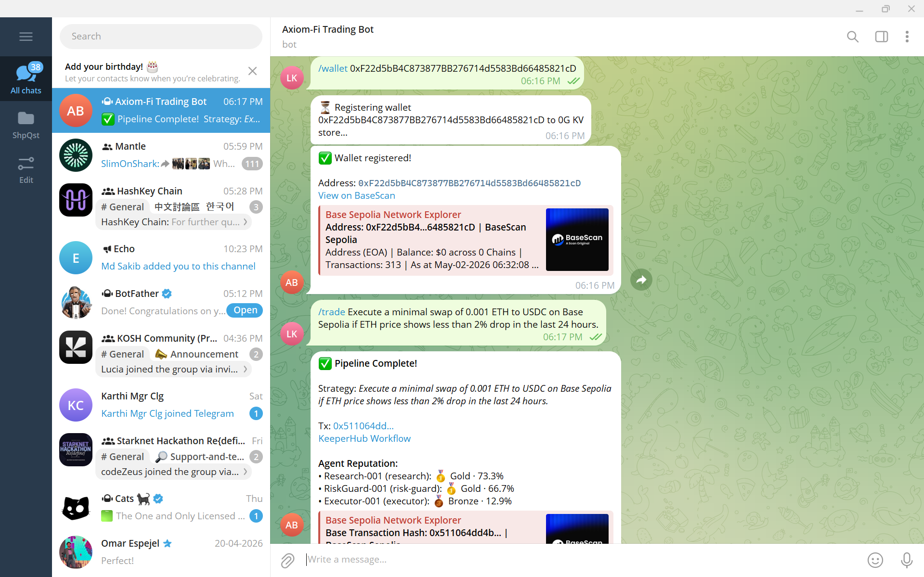Click the /wallet command in message

[333, 68]
